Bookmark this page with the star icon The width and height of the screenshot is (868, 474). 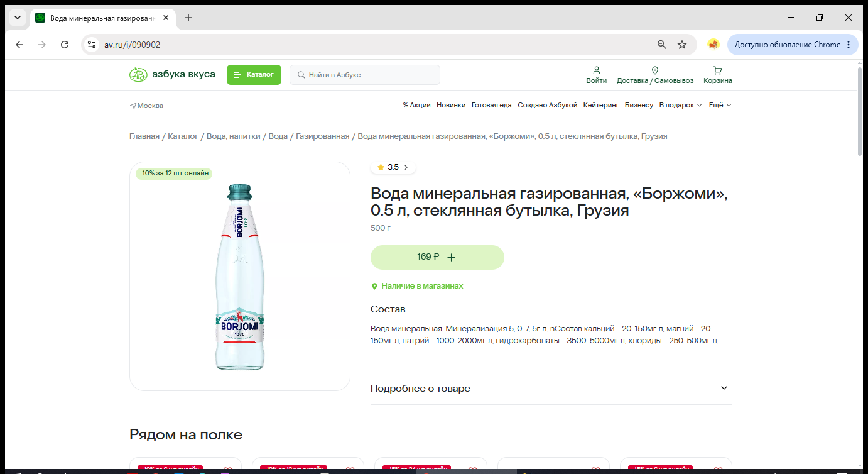(682, 45)
